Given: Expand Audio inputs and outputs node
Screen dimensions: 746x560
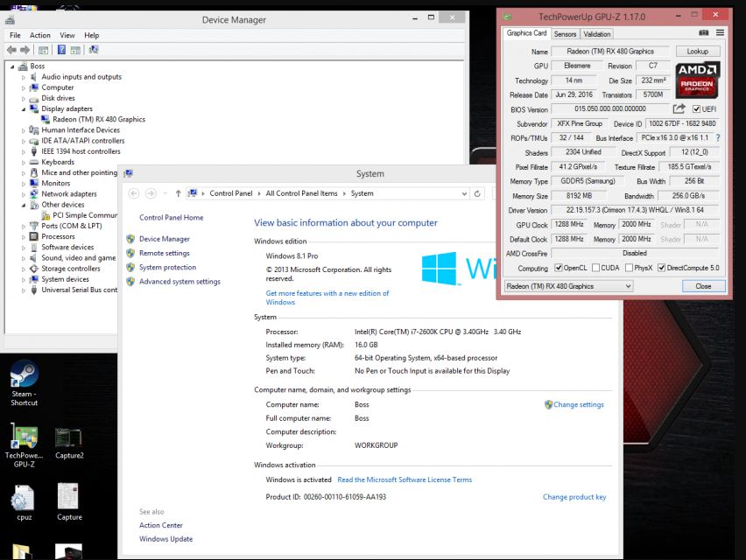Looking at the screenshot, I should (x=24, y=77).
